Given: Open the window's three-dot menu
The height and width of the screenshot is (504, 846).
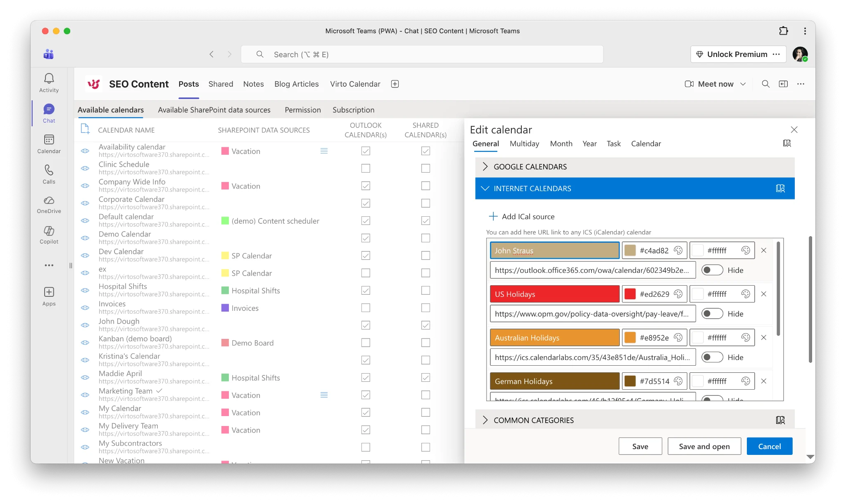Looking at the screenshot, I should [805, 31].
